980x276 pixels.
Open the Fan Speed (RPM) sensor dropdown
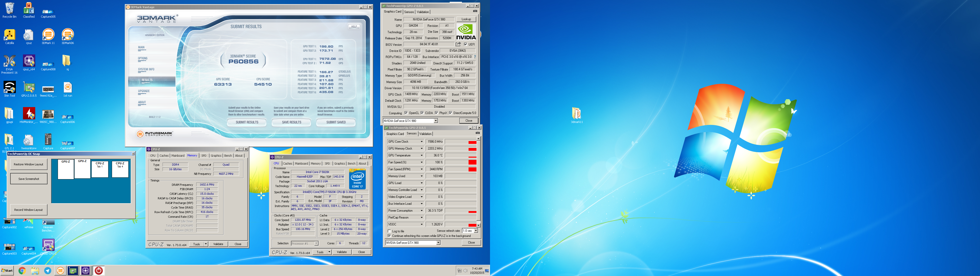pyautogui.click(x=422, y=169)
